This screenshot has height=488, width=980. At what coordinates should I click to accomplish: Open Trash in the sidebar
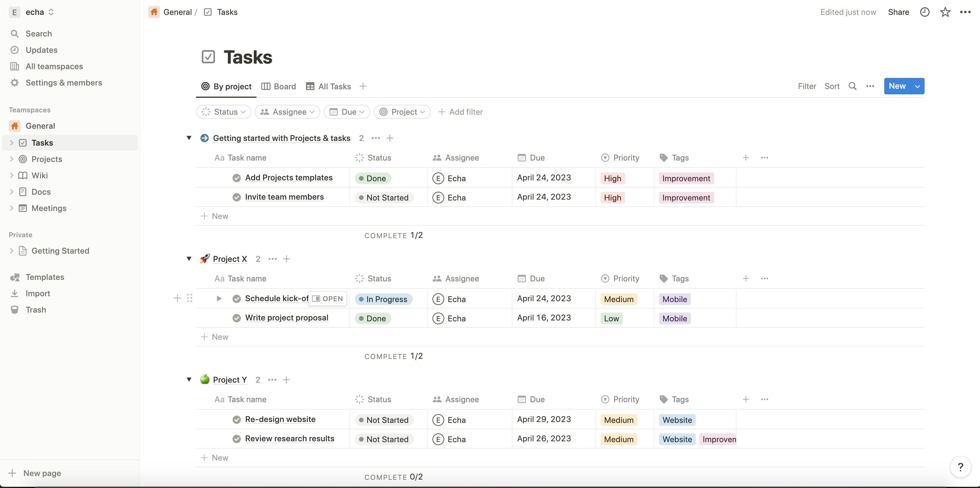[x=36, y=310]
